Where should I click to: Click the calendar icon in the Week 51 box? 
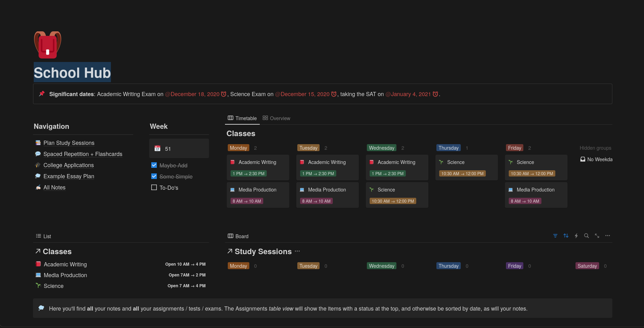[x=158, y=148]
